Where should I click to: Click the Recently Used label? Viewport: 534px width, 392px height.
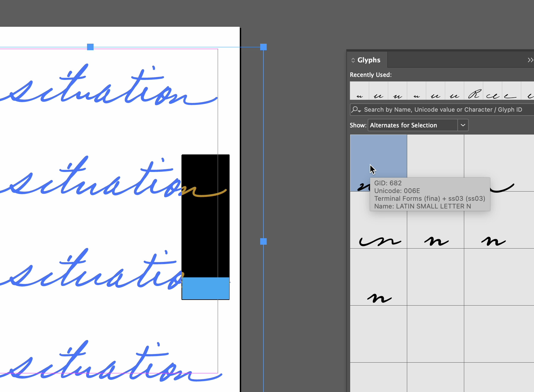(371, 75)
